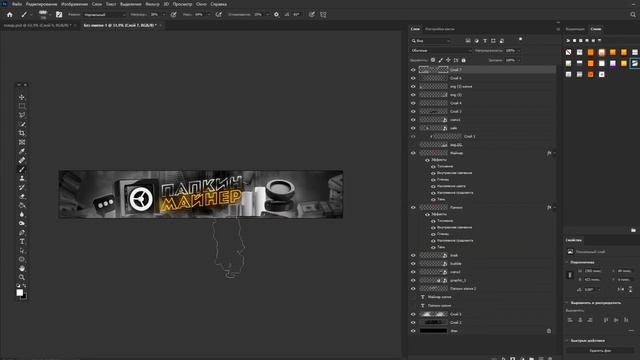Hide layer Слой 7
This screenshot has width=640, height=360.
[x=413, y=70]
